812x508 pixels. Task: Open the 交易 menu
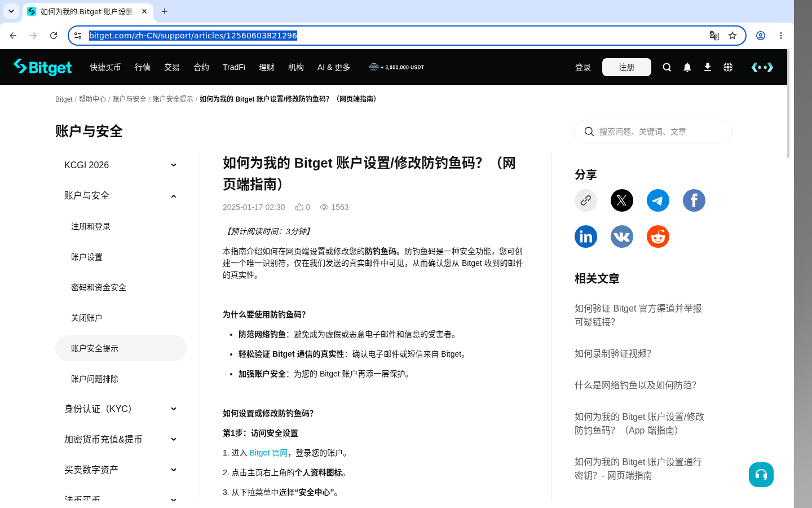point(172,67)
